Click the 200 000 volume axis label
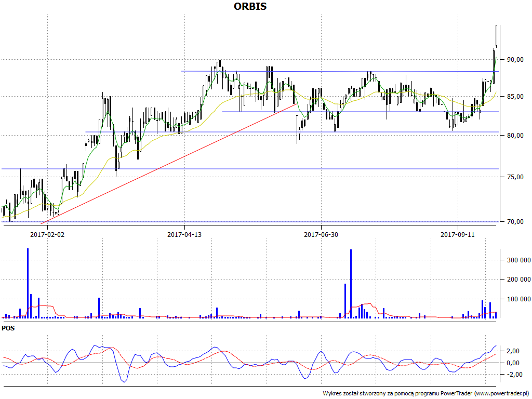The height and width of the screenshot is (399, 532). click(x=518, y=280)
